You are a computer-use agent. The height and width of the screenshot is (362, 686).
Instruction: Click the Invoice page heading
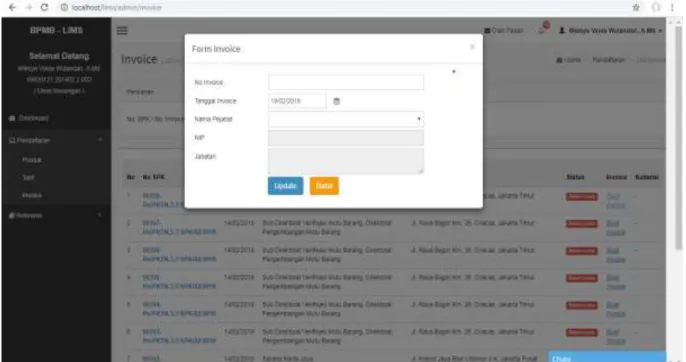pyautogui.click(x=139, y=59)
